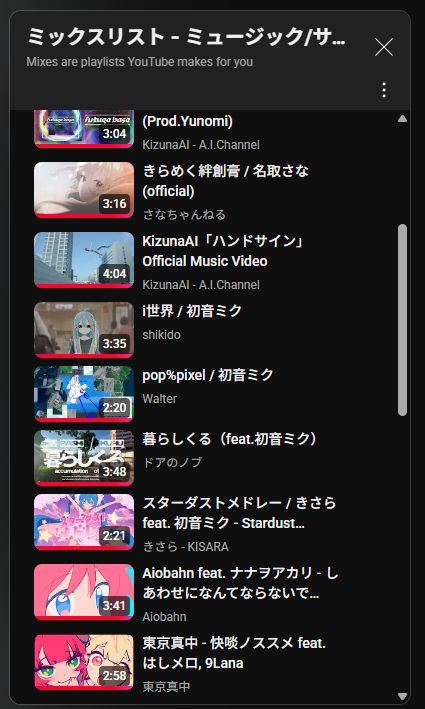Click the playlist scrollbar thumb
Viewport: 425px width, 709px height.
(x=402, y=320)
